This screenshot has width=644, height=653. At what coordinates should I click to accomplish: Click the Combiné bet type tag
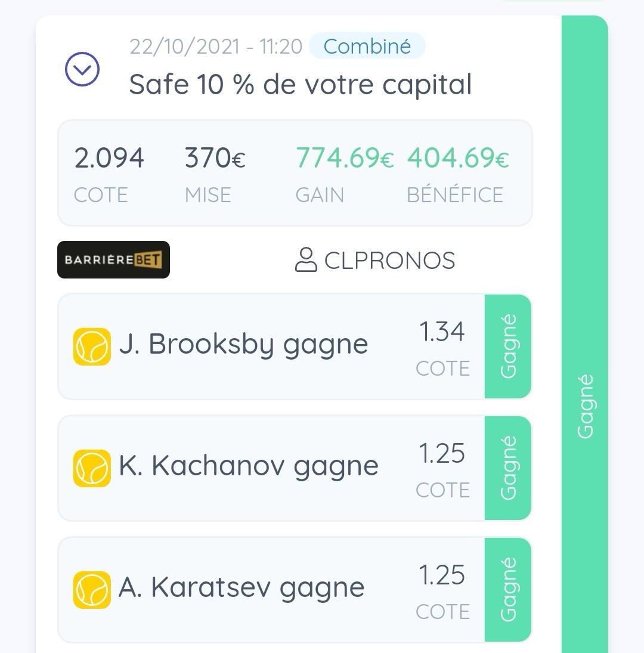point(367,46)
